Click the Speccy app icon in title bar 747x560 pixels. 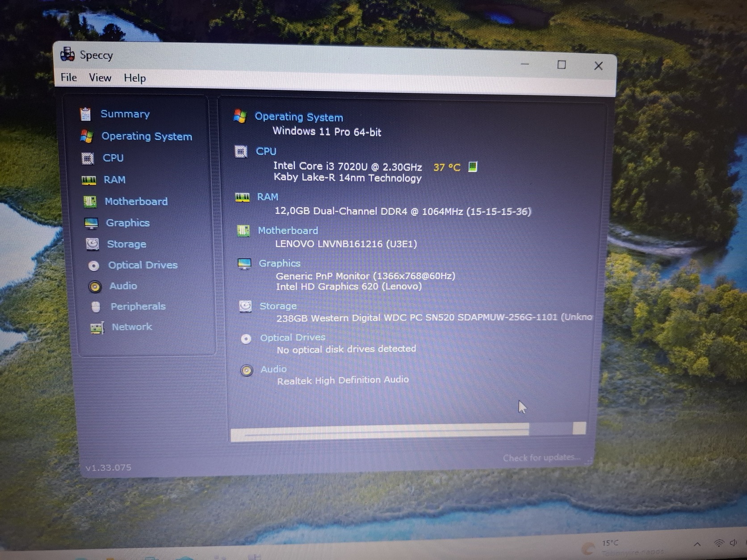(67, 54)
